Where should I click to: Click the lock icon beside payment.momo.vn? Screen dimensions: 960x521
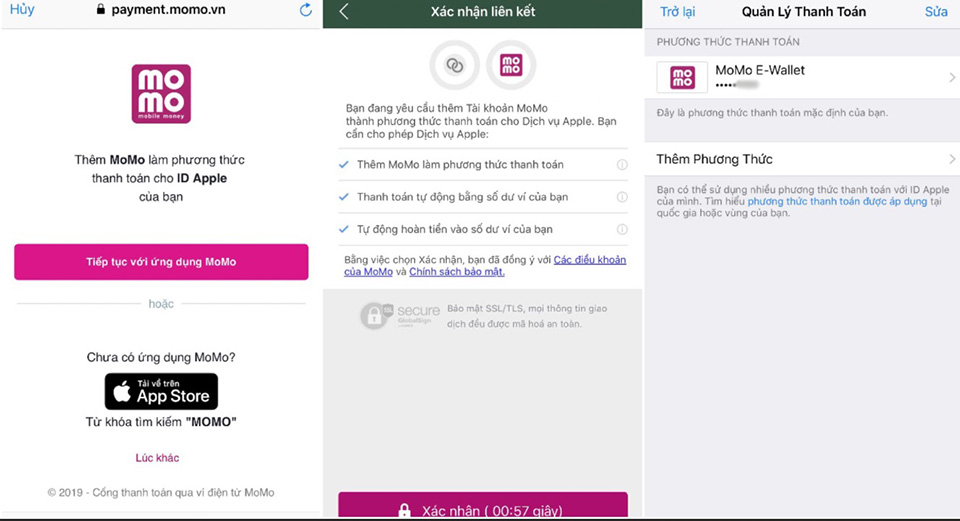101,10
